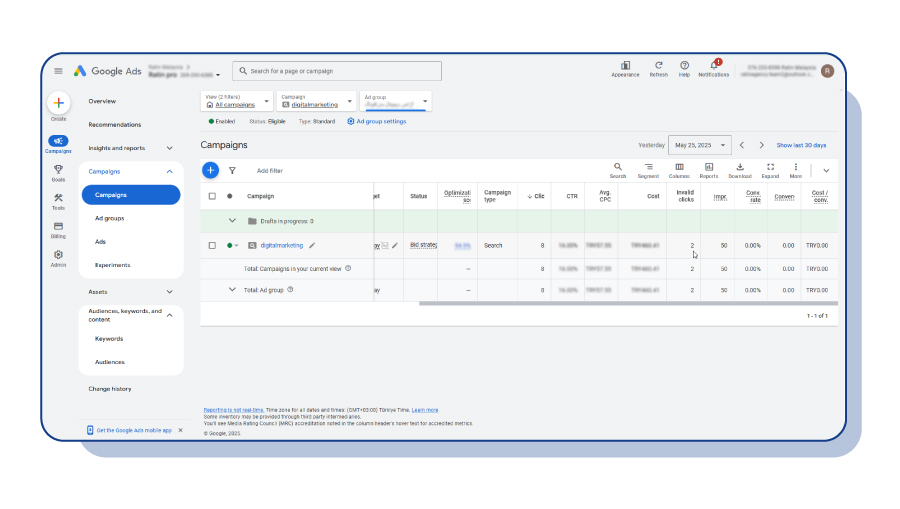Collapse the Drafts in progress row
Image resolution: width=900 pixels, height=509 pixels.
click(232, 221)
